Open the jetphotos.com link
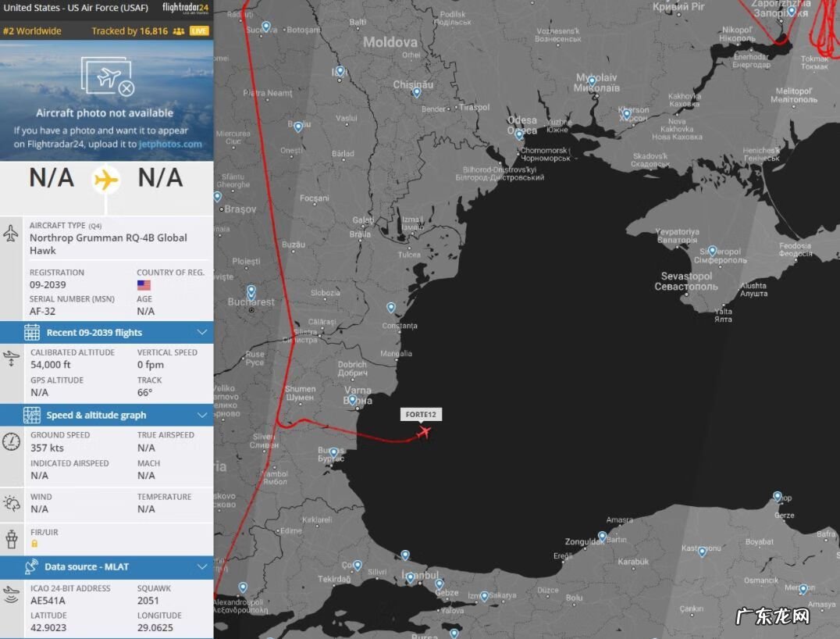Viewport: 840px width, 639px height. pos(169,144)
